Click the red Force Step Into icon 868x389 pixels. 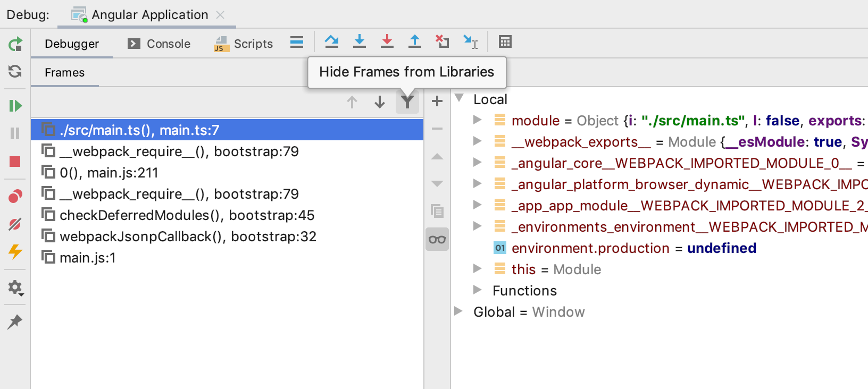coord(387,41)
